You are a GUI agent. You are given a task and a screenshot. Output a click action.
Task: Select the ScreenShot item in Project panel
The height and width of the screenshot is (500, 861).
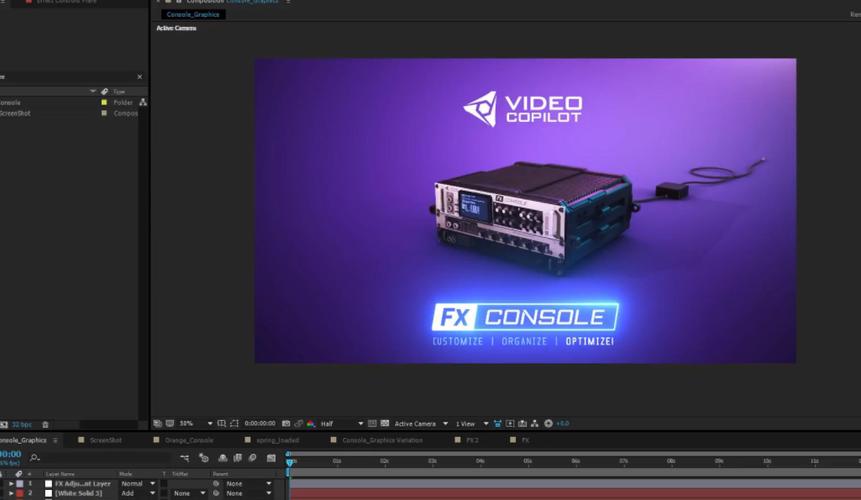click(x=15, y=114)
